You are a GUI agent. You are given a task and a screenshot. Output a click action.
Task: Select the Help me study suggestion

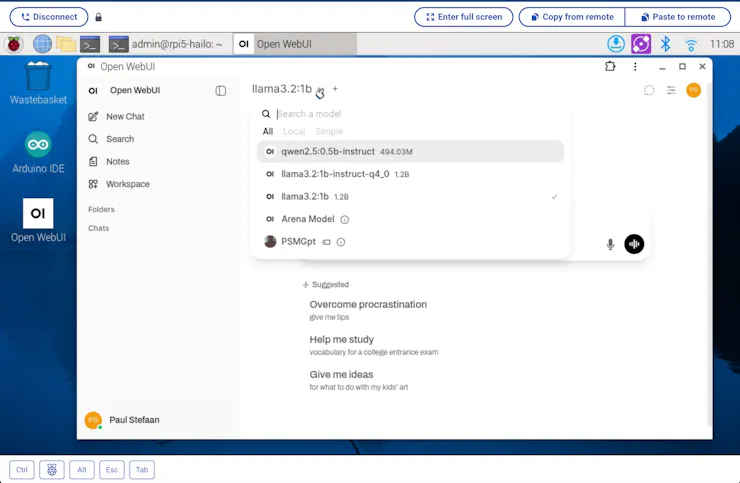[x=374, y=345]
